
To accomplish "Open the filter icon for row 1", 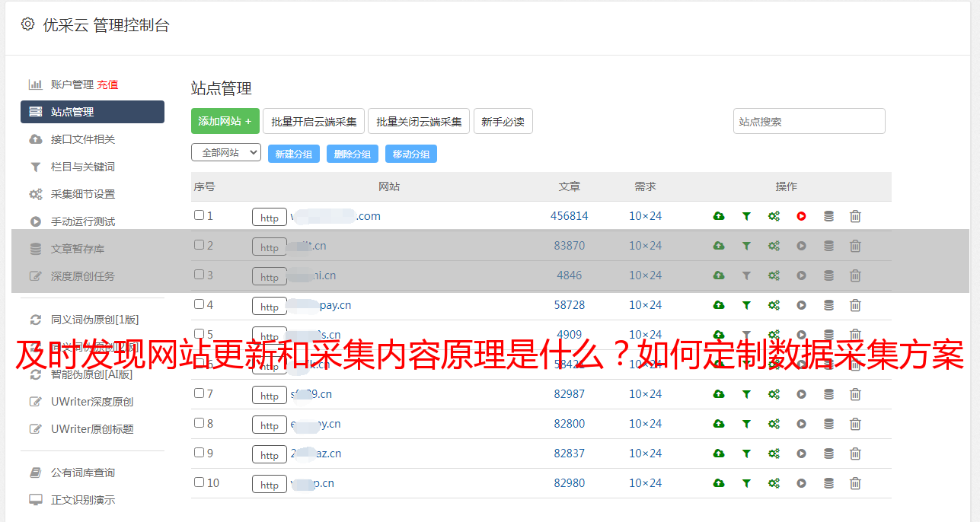I will [746, 216].
